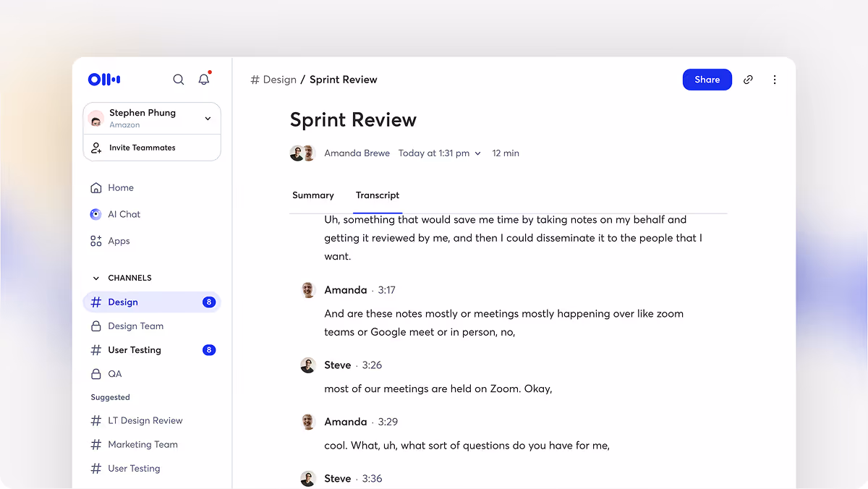Image resolution: width=868 pixels, height=489 pixels.
Task: Open the QA channel
Action: 115,374
